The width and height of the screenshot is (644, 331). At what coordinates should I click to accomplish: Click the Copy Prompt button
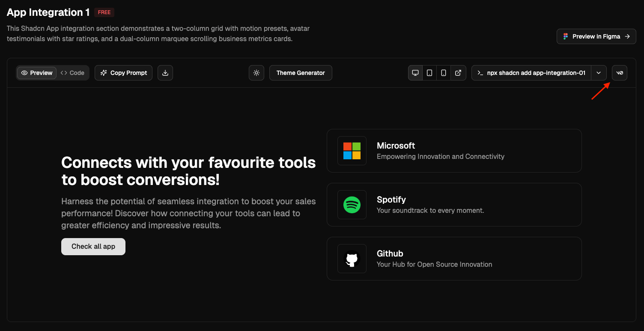tap(124, 73)
